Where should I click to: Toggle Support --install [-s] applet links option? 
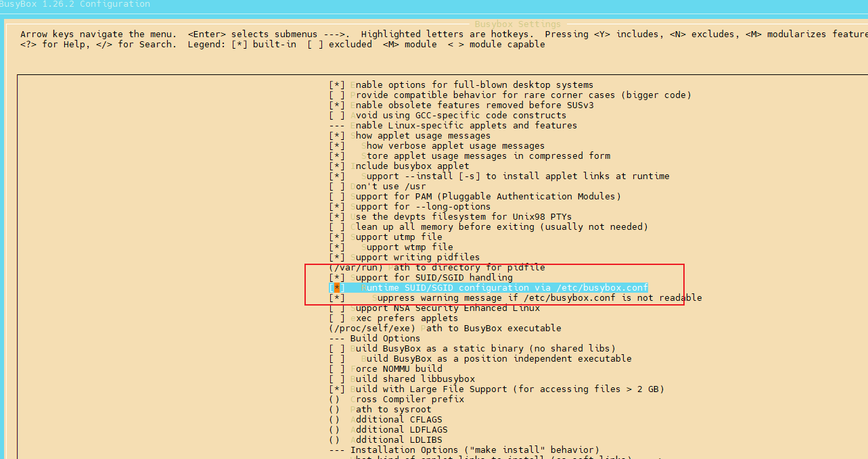pyautogui.click(x=499, y=176)
